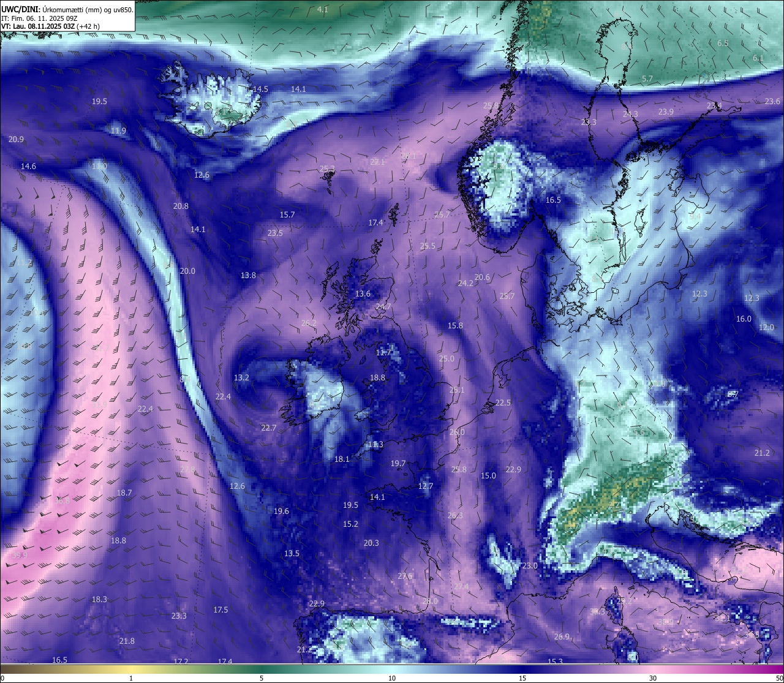This screenshot has width=784, height=683.
Task: Click the 18.1 value label
Action: point(342,459)
